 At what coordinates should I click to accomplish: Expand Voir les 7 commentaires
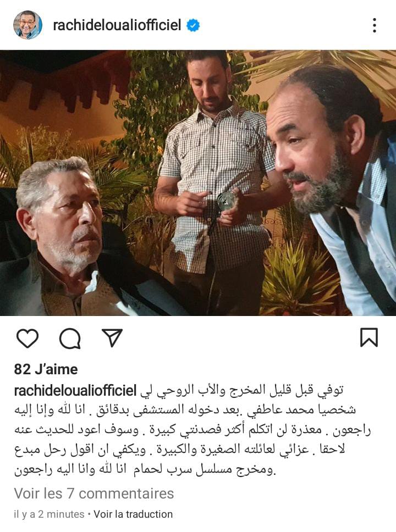pos(94,494)
